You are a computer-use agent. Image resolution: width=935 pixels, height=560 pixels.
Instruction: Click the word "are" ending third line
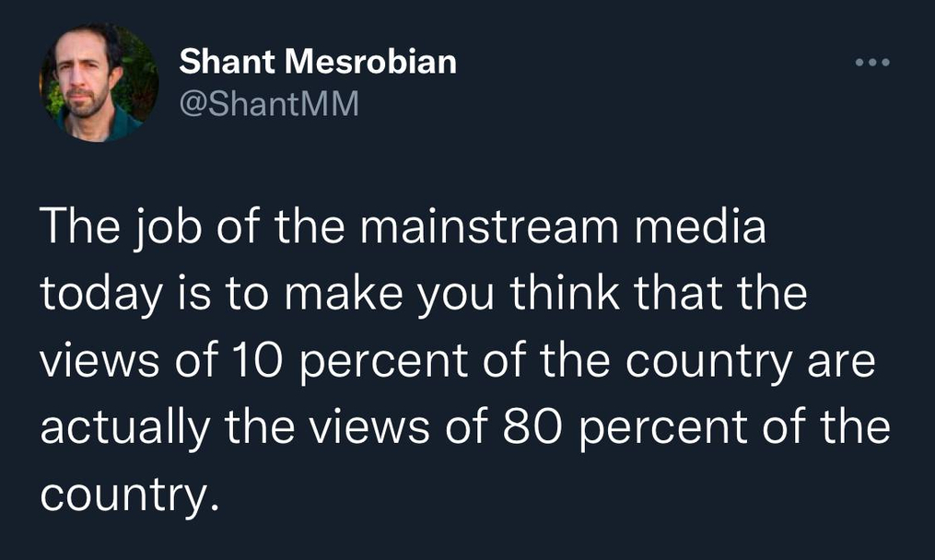tap(841, 363)
